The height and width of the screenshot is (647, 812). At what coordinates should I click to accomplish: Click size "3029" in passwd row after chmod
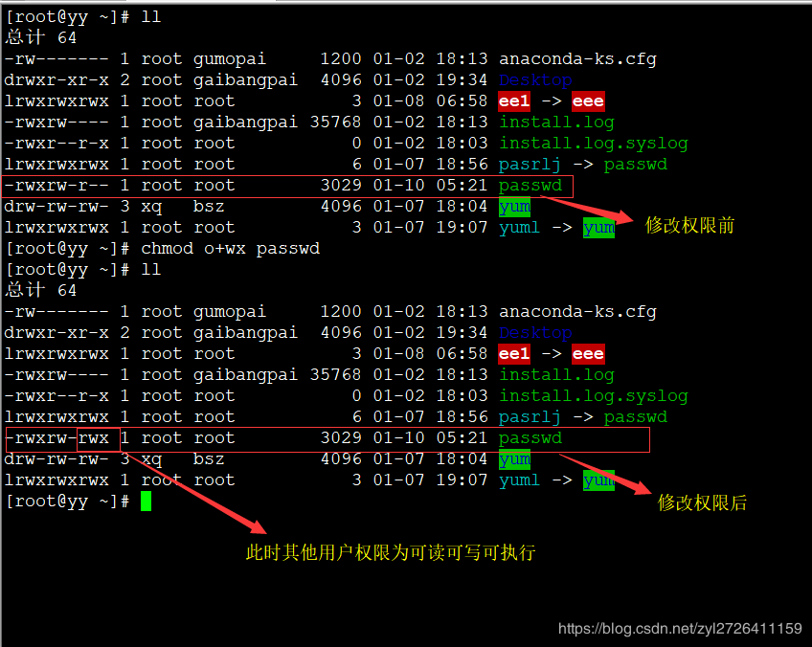click(x=341, y=438)
